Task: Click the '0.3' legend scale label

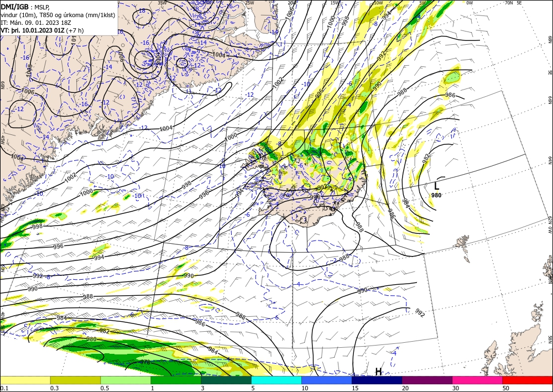Action: click(54, 388)
